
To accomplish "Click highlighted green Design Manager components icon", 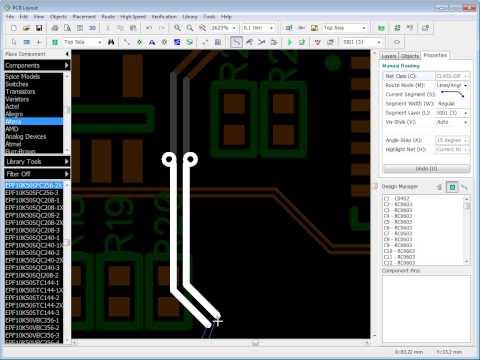I will (x=452, y=187).
